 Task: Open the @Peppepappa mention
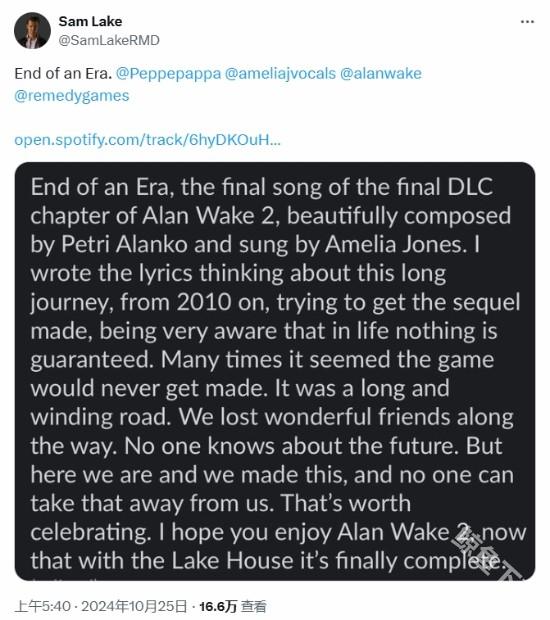coord(168,74)
